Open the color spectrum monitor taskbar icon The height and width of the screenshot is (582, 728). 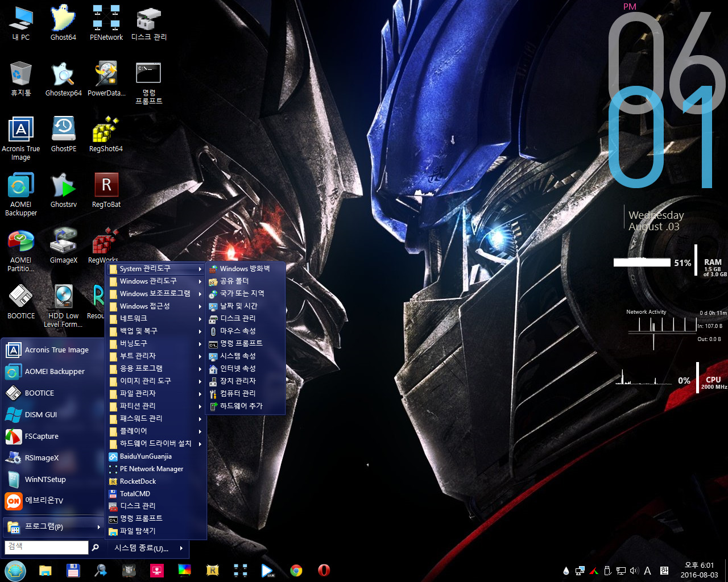(x=185, y=570)
